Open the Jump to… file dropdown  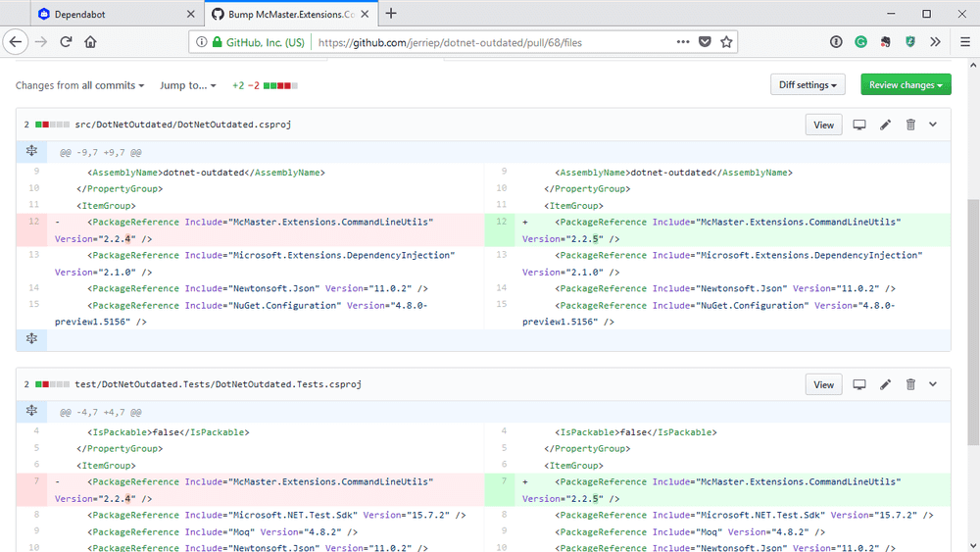click(188, 85)
